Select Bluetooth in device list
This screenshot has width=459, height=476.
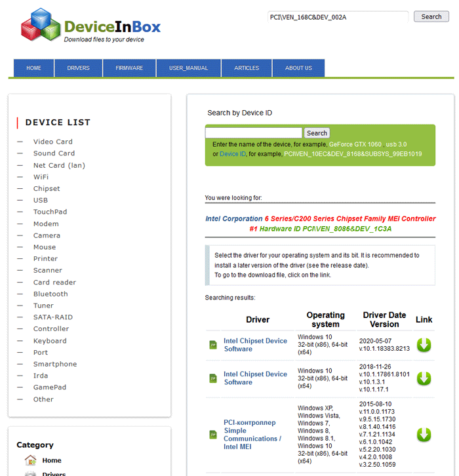click(x=50, y=294)
